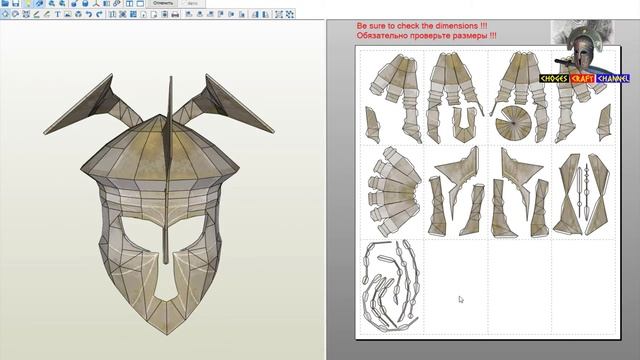
Task: Pick the Edit Flaps tool
Action: point(36,14)
